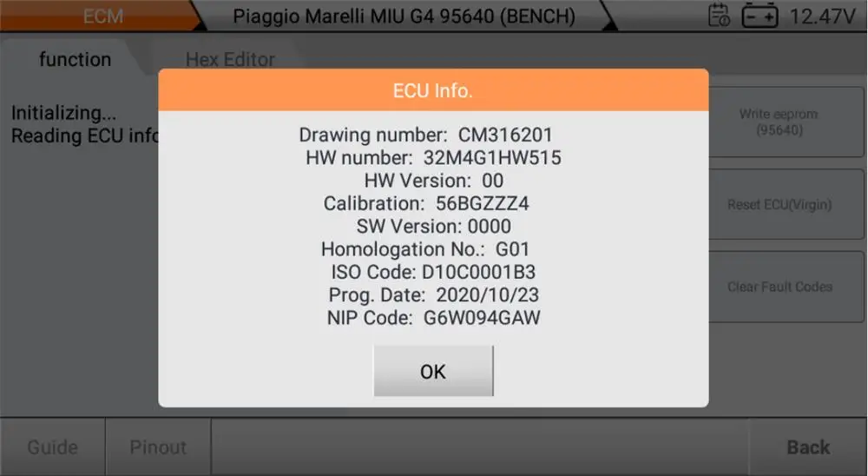Click the ISO Code D10C0001B3 line
The image size is (868, 476).
pos(433,272)
